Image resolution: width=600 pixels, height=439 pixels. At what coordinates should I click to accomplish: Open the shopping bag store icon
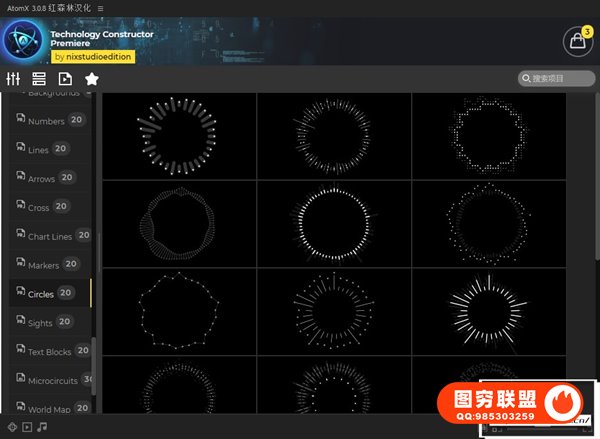click(577, 42)
